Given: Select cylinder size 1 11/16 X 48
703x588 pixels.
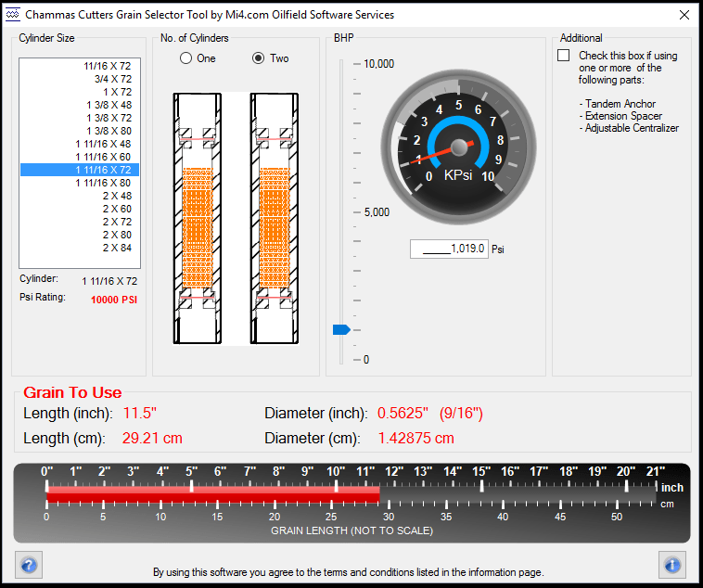Looking at the screenshot, I should [x=80, y=144].
